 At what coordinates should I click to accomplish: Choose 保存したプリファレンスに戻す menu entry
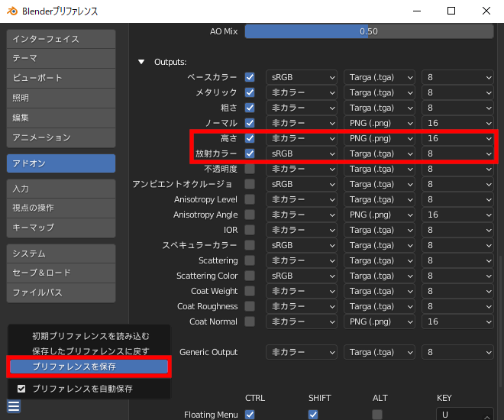91,351
